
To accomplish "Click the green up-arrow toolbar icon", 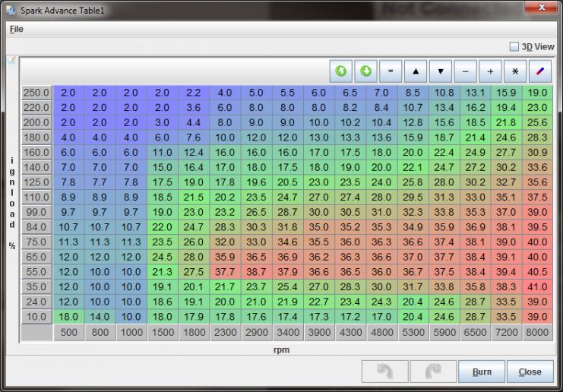I will [x=341, y=71].
